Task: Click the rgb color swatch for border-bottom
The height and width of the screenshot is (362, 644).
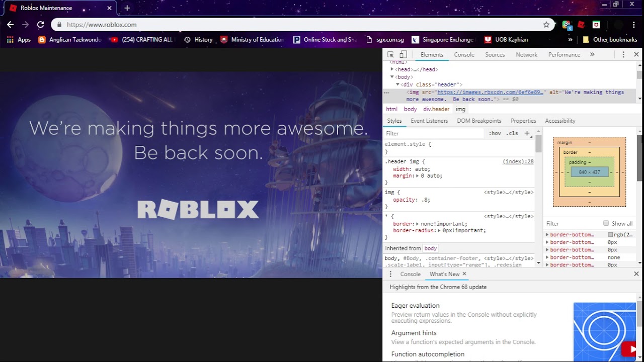Action: pyautogui.click(x=610, y=235)
